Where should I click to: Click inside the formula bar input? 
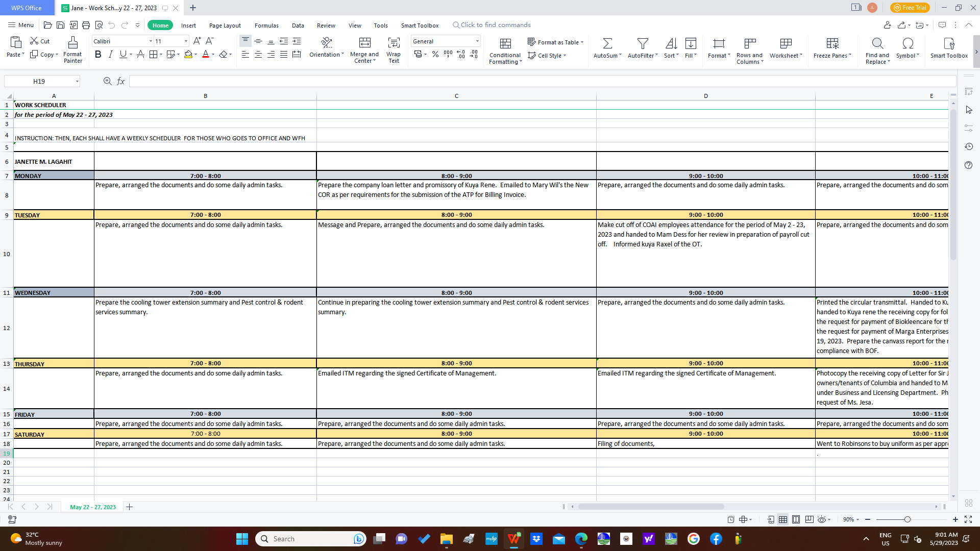pos(541,81)
